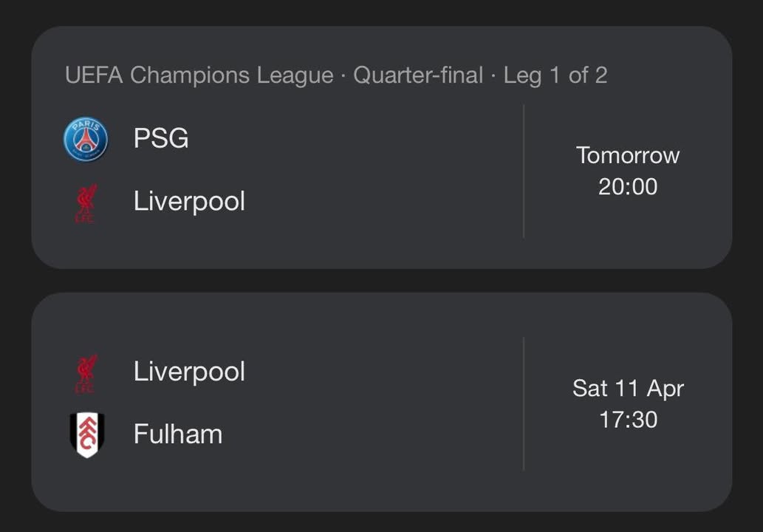This screenshot has width=763, height=532.
Task: Select Liverpool name listed under PSG
Action: [x=189, y=201]
